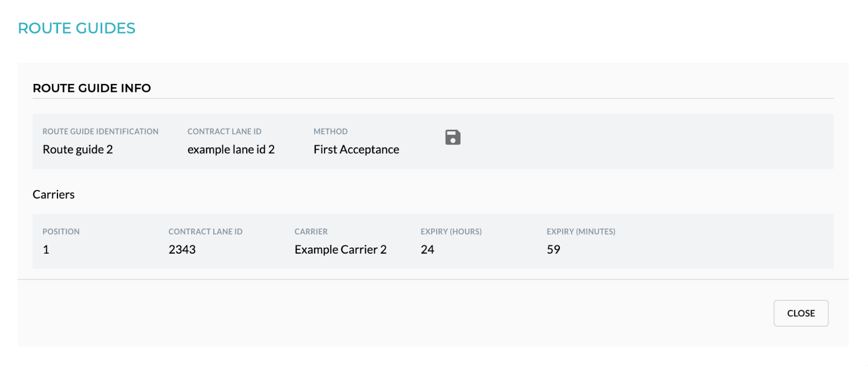Image resolution: width=868 pixels, height=366 pixels.
Task: Click the example lane id 2 value
Action: pos(232,149)
